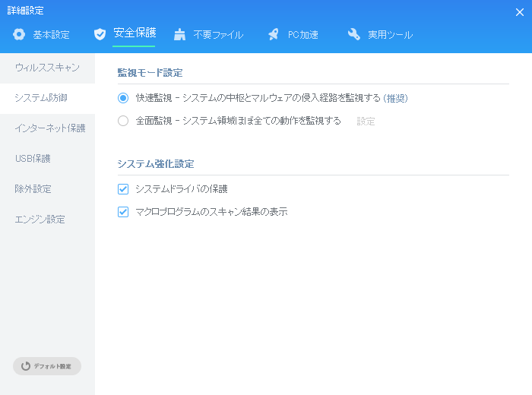Screen dimensions: 532x395
Task: Open エンジン設定 in the sidebar
Action: pos(47,220)
